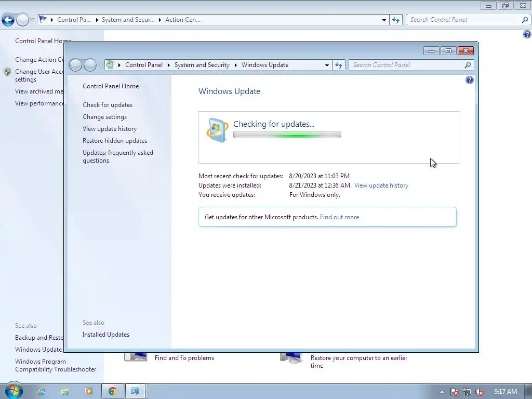Viewport: 532px width, 399px height.
Task: Click the muted volume tray icon
Action: pyautogui.click(x=480, y=392)
